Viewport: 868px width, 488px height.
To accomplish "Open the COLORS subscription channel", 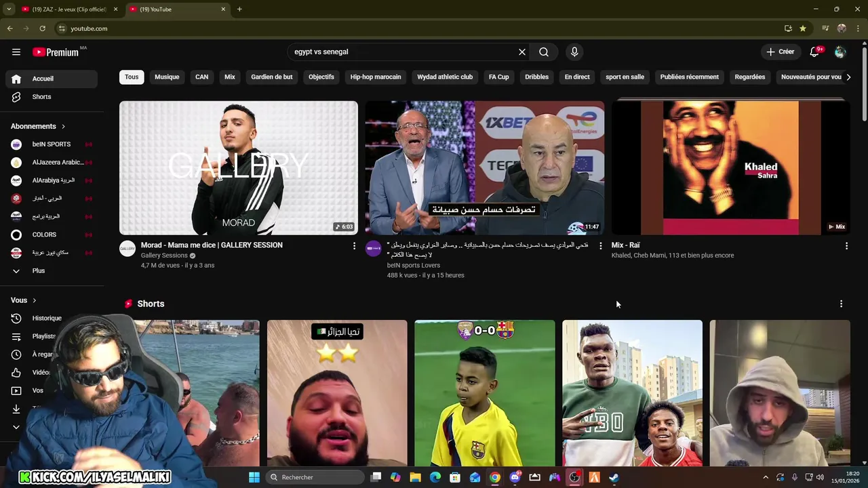I will pos(52,235).
